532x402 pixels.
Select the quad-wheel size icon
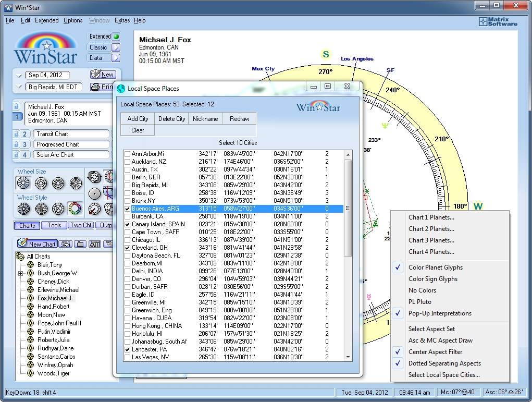[x=76, y=183]
